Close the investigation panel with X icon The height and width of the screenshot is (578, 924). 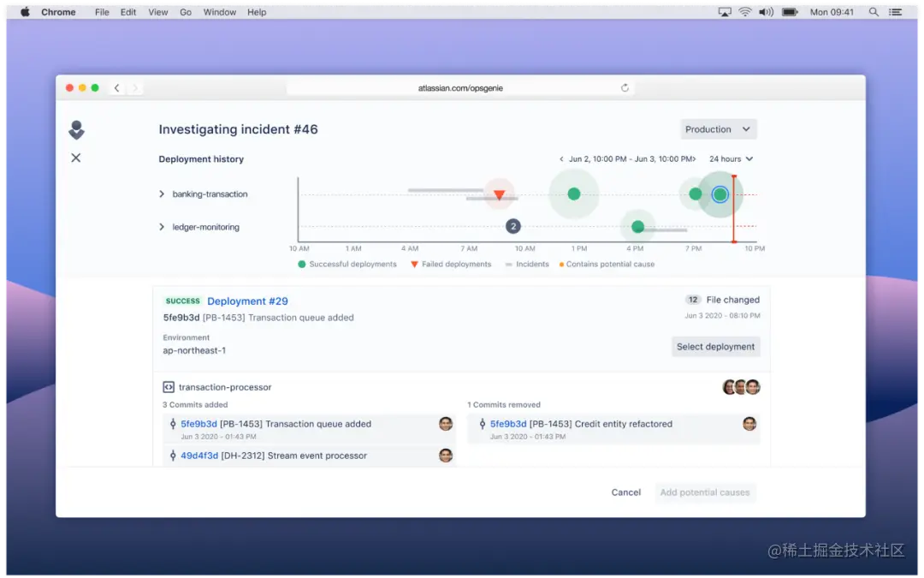(76, 158)
